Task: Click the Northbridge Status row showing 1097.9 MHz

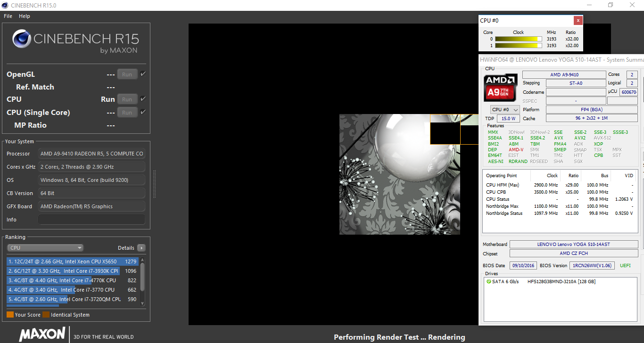Action: pos(560,213)
